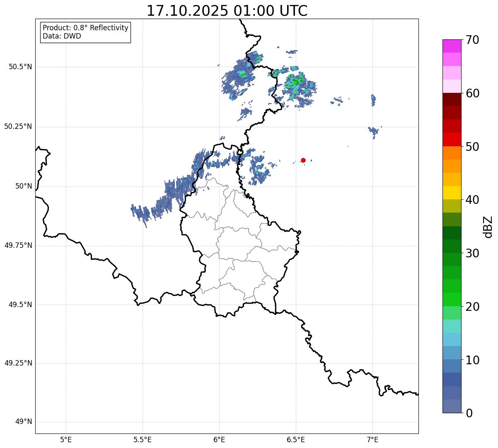
Task: Click the orange swatch below 50 dBZ
Action: pos(452,153)
